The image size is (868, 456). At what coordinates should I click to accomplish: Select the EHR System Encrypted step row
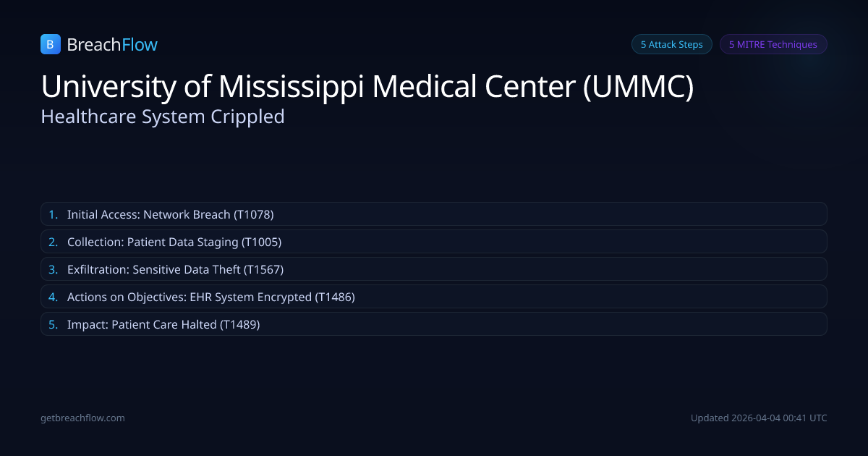tap(434, 297)
